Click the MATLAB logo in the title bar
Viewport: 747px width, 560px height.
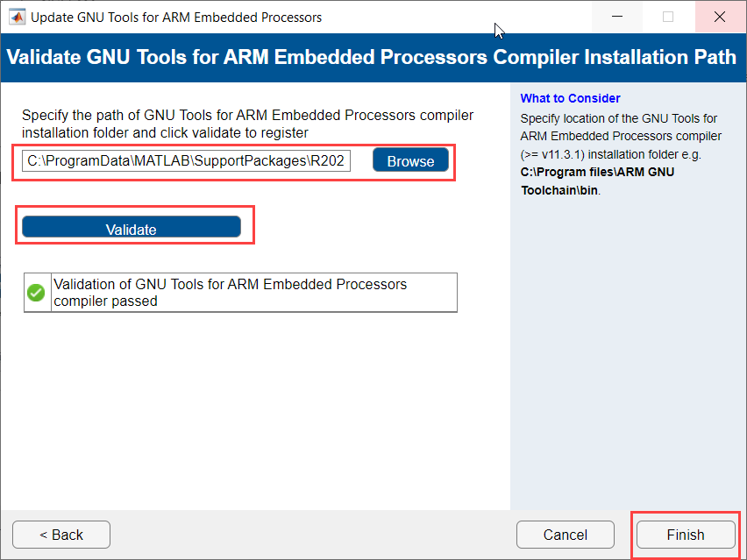[x=17, y=17]
